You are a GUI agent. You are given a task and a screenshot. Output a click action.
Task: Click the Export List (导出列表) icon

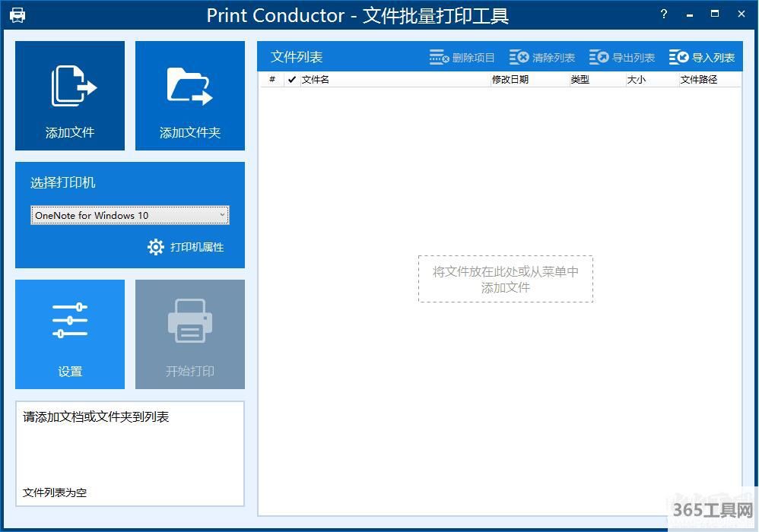tap(599, 58)
